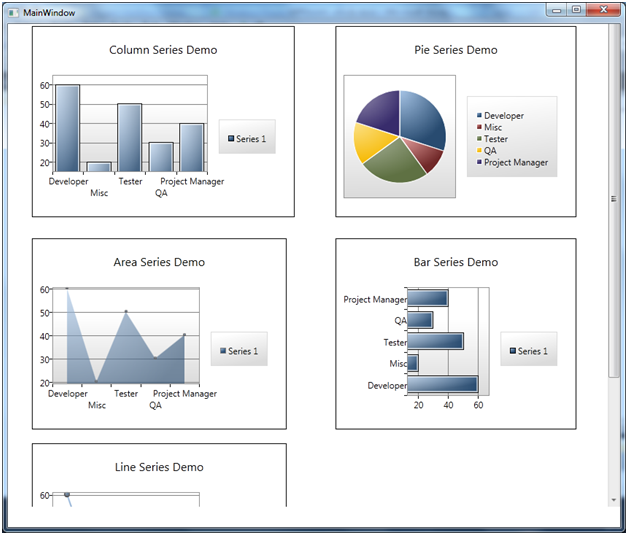628x535 pixels.
Task: Click the 40 value on Bar chart axis
Action: point(448,405)
